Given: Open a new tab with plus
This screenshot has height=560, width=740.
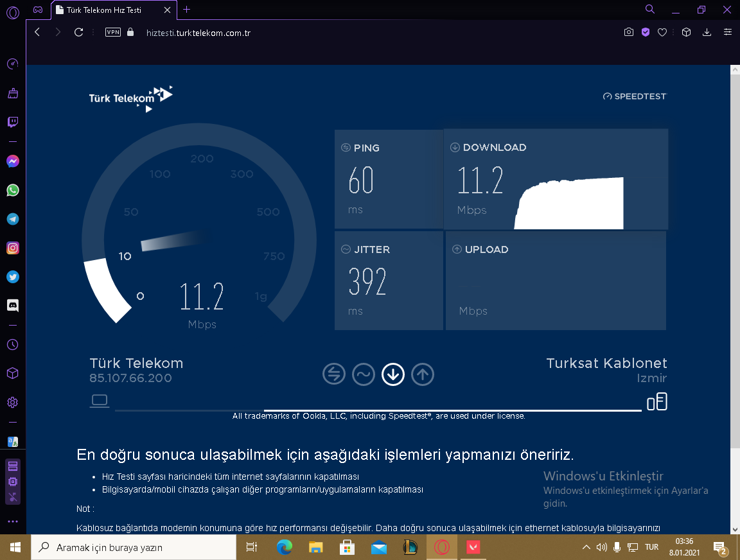Looking at the screenshot, I should (187, 10).
